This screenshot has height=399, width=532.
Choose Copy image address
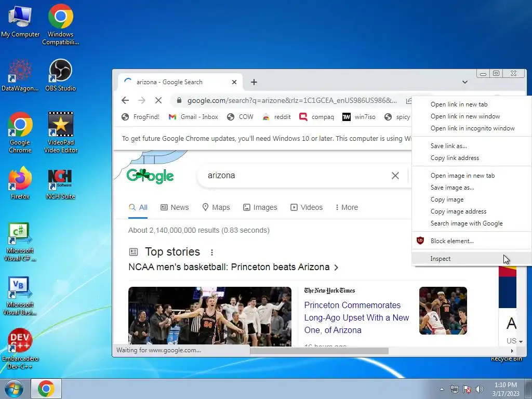click(x=472, y=211)
